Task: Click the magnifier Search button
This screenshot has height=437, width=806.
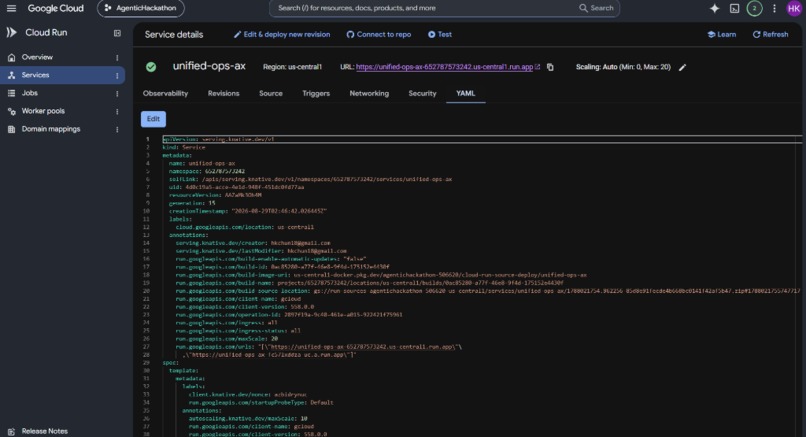Action: click(x=596, y=8)
